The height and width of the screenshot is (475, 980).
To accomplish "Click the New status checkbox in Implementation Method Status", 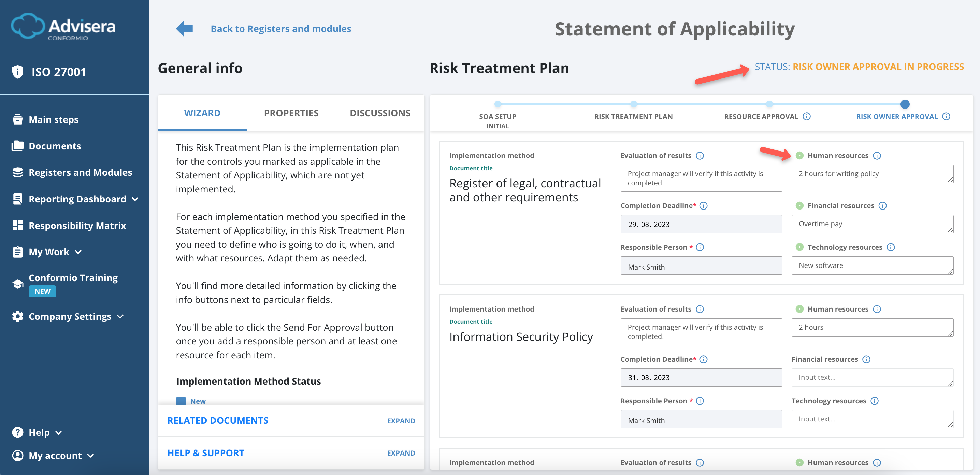I will 182,401.
